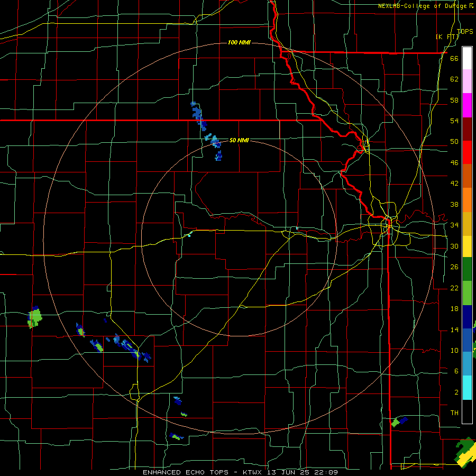476x476 pixels.
Task: Click the light orange legend swatch
Action: point(467,200)
